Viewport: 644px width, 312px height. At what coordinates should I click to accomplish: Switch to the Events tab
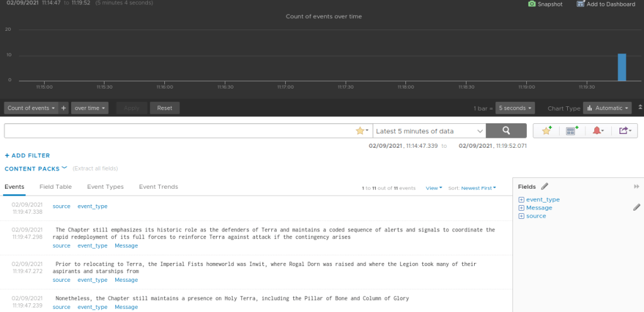point(14,187)
